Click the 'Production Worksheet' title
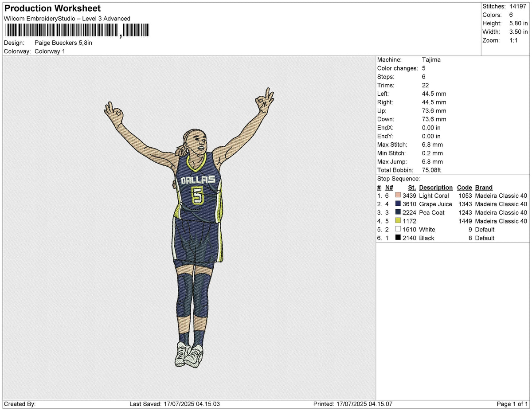Image resolution: width=532 pixels, height=411 pixels. [x=52, y=8]
